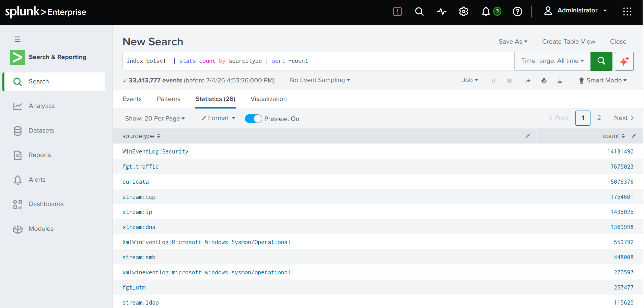644x308 pixels.
Task: Edit the sourcetype column format
Action: pyautogui.click(x=528, y=136)
